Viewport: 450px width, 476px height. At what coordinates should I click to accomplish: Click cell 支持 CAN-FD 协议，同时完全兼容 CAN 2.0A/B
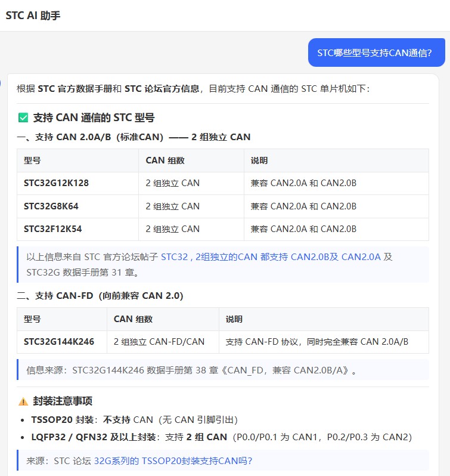coord(324,342)
